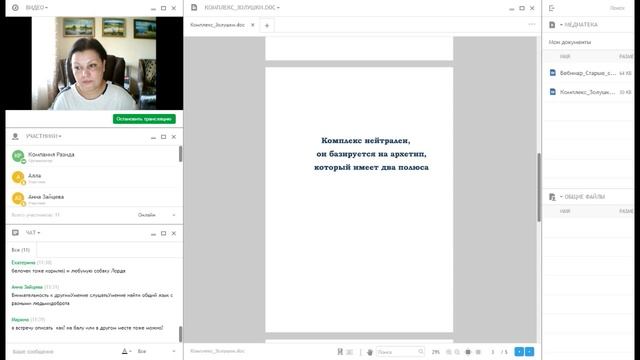Screen dimensions: 640x360
Task: Click the pointer tool in document toolbar
Action: click(x=340, y=351)
